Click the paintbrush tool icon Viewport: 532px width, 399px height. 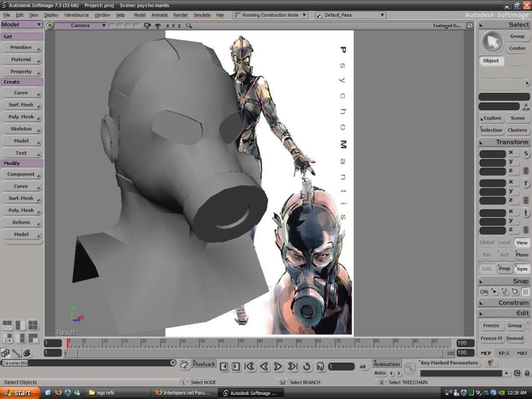pos(16,353)
